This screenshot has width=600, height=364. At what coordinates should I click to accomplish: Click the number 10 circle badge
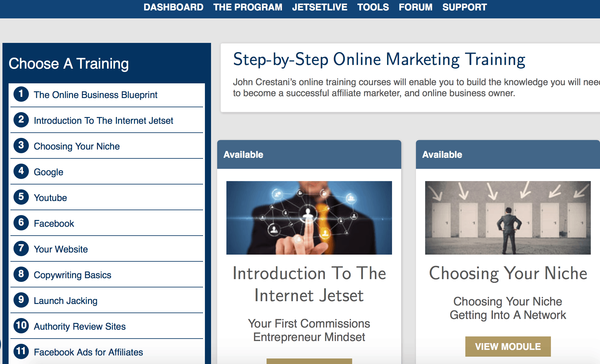point(21,326)
